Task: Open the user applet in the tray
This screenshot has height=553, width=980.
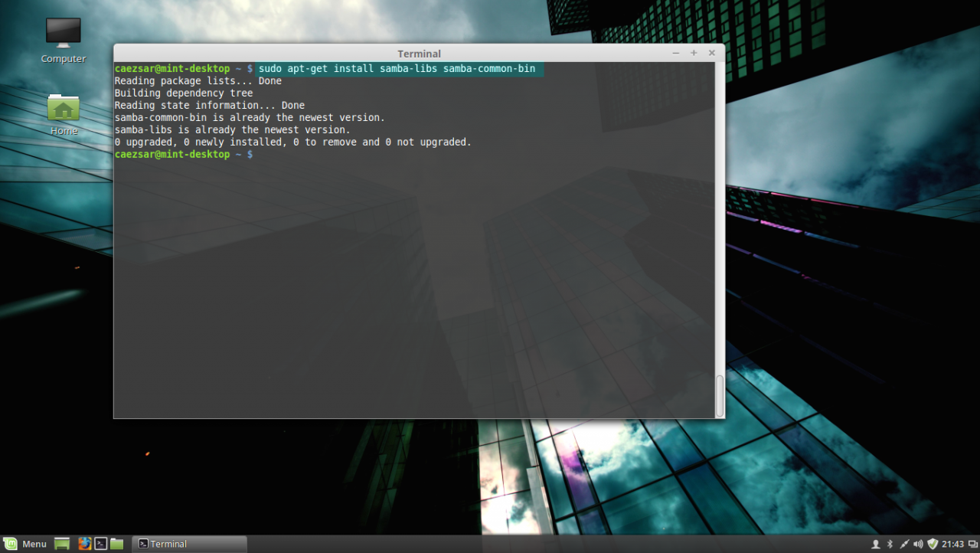Action: (876, 545)
